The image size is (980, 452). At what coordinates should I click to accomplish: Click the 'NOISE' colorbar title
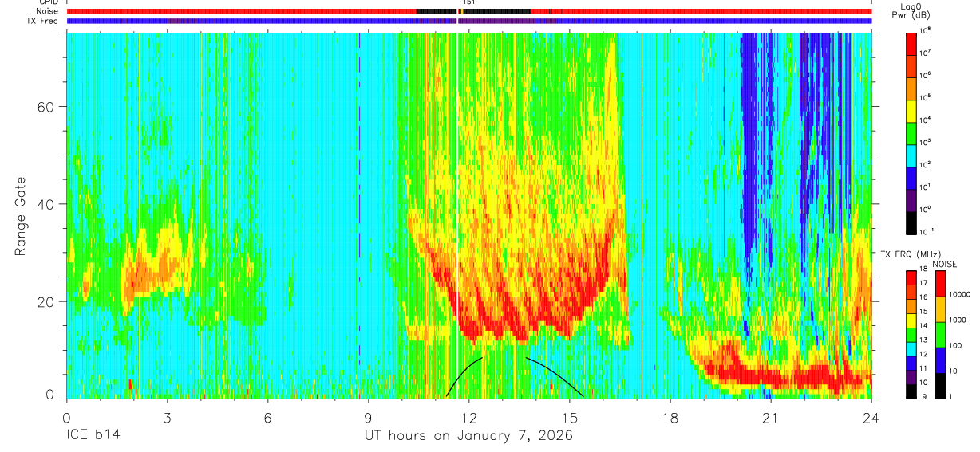point(944,263)
